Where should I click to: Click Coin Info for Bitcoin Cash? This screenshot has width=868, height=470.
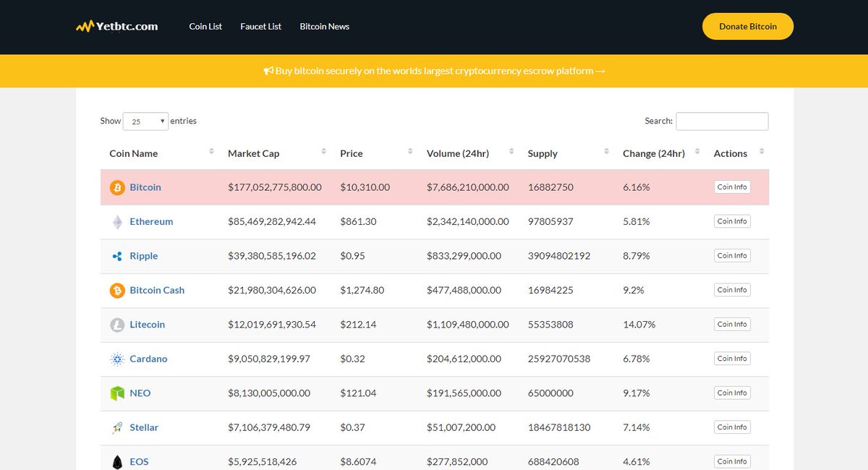pyautogui.click(x=732, y=290)
